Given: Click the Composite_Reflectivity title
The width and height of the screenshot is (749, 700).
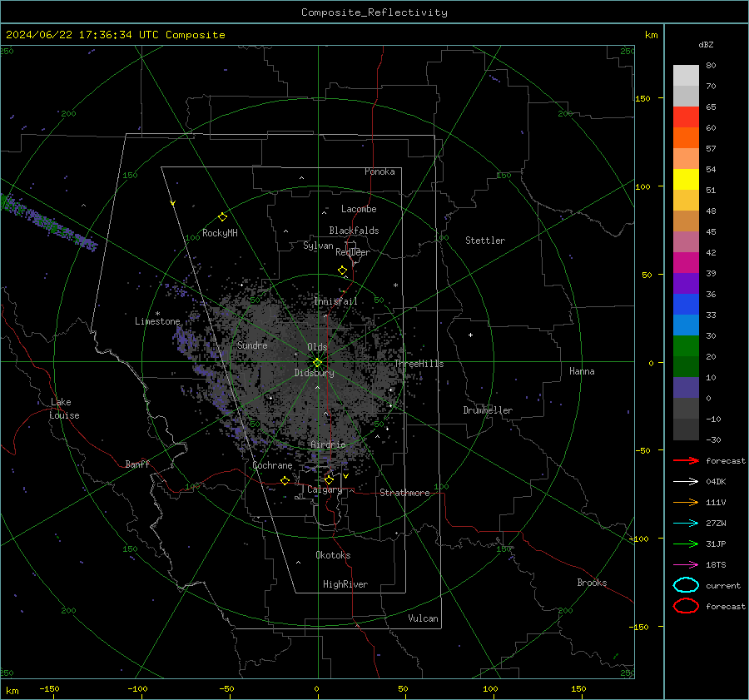Looking at the screenshot, I should pos(374,12).
